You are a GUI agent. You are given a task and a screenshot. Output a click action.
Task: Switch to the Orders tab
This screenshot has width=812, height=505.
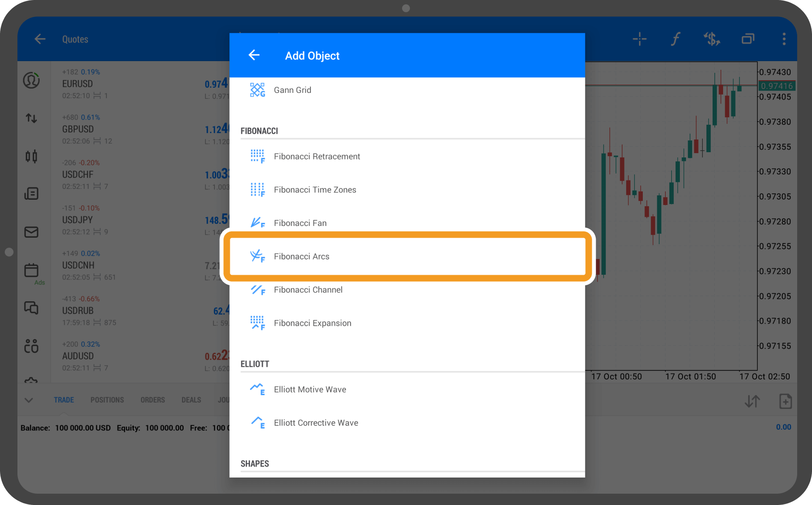coord(153,400)
